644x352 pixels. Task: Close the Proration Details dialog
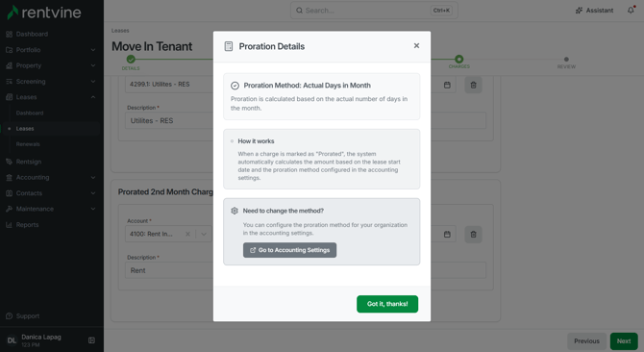[x=416, y=45]
